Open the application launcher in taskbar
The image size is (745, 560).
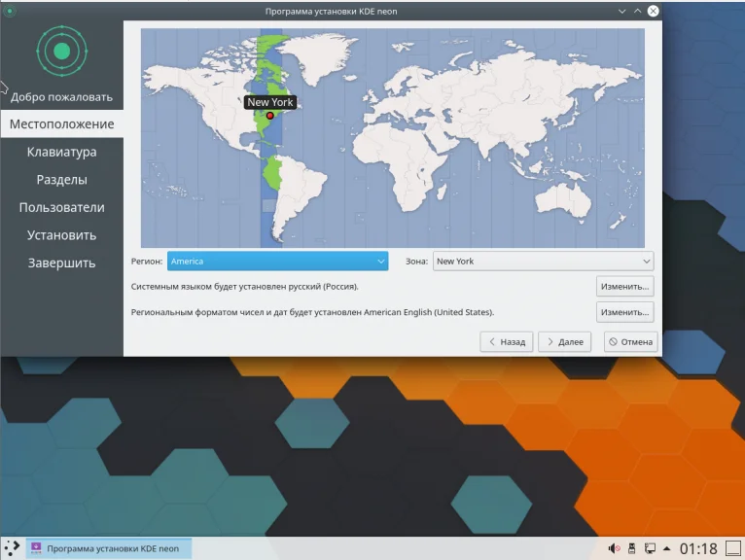coord(12,548)
